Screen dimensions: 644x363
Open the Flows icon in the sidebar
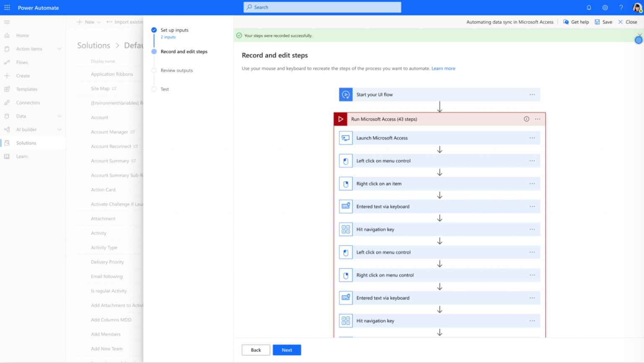point(7,62)
